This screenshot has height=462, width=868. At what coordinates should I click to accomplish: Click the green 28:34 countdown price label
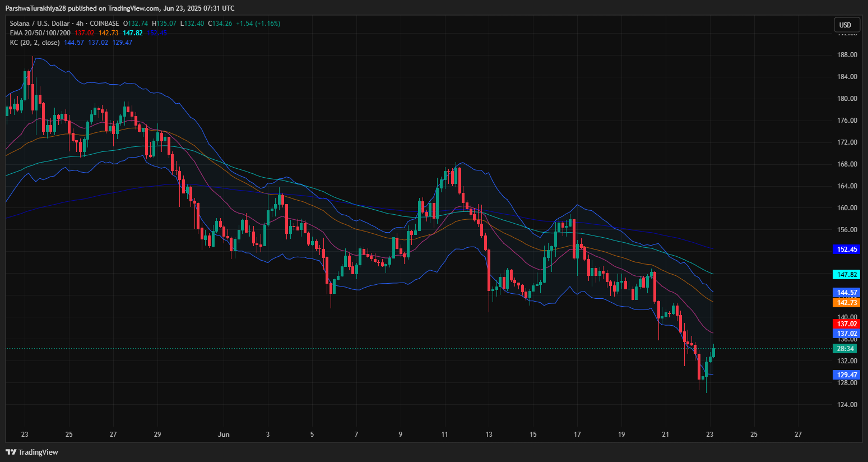pyautogui.click(x=845, y=349)
